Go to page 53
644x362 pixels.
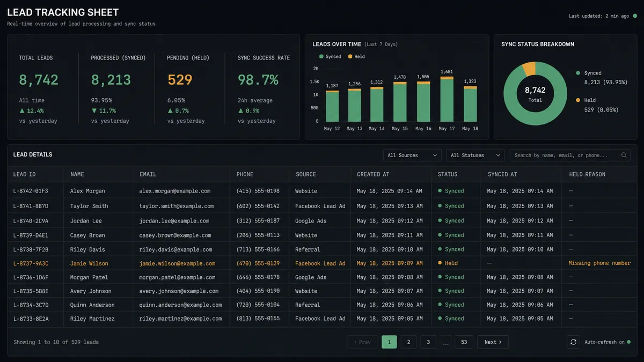(x=464, y=342)
